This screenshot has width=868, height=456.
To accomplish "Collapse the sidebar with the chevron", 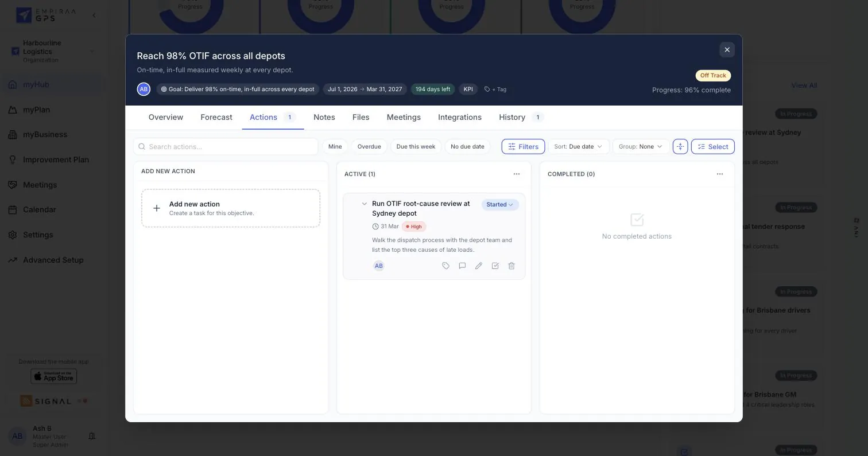I will (x=94, y=15).
